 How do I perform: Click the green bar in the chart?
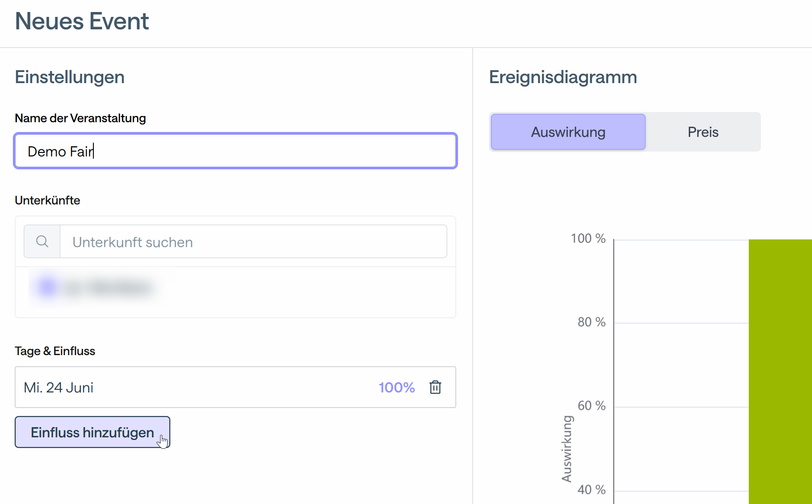coord(780,369)
